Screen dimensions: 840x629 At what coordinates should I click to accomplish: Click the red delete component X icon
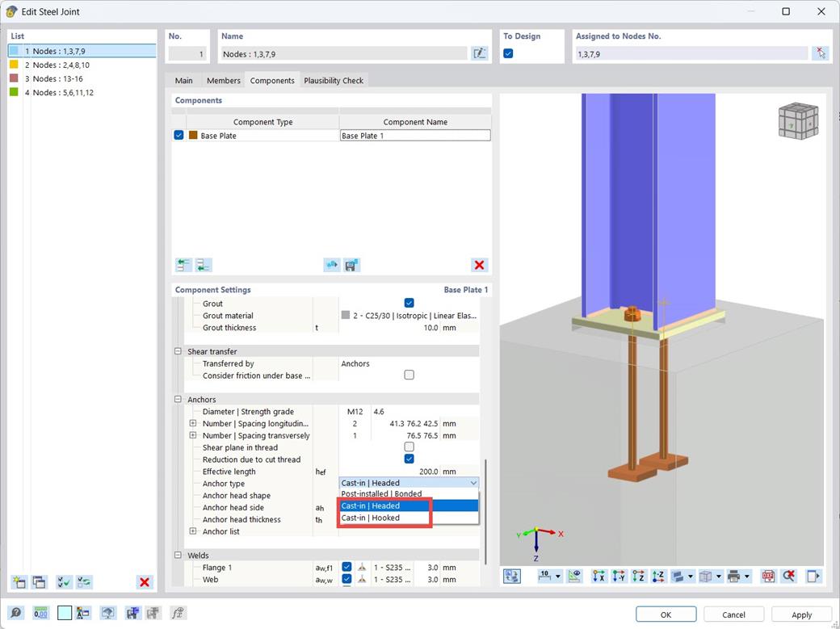coord(479,265)
